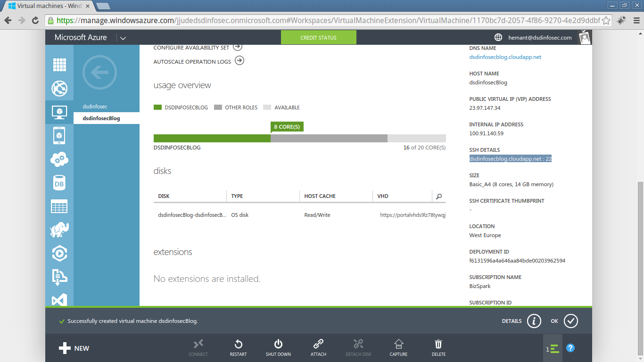Image resolution: width=644 pixels, height=362 pixels.
Task: Click Configure Availability Set text
Action: (x=191, y=48)
